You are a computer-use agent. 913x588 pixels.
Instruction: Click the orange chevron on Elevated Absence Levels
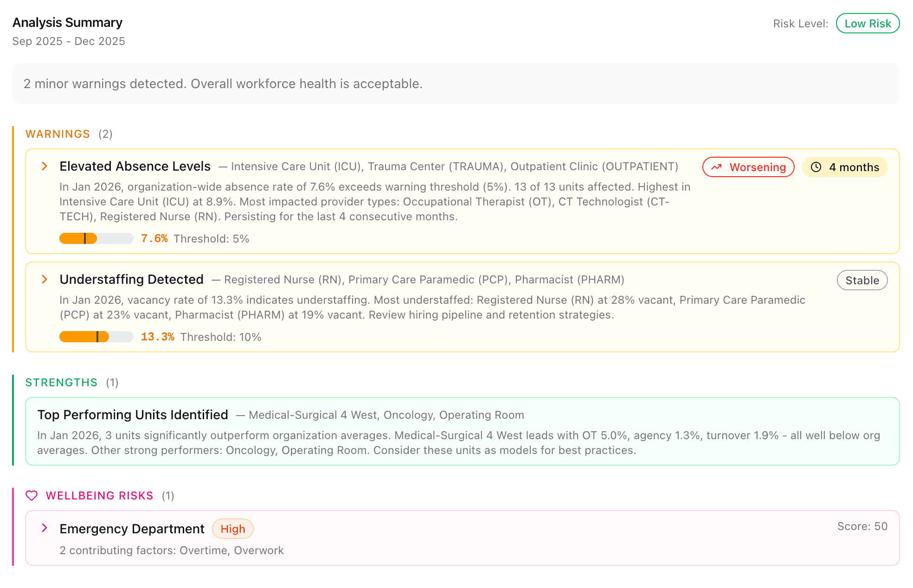click(x=44, y=165)
